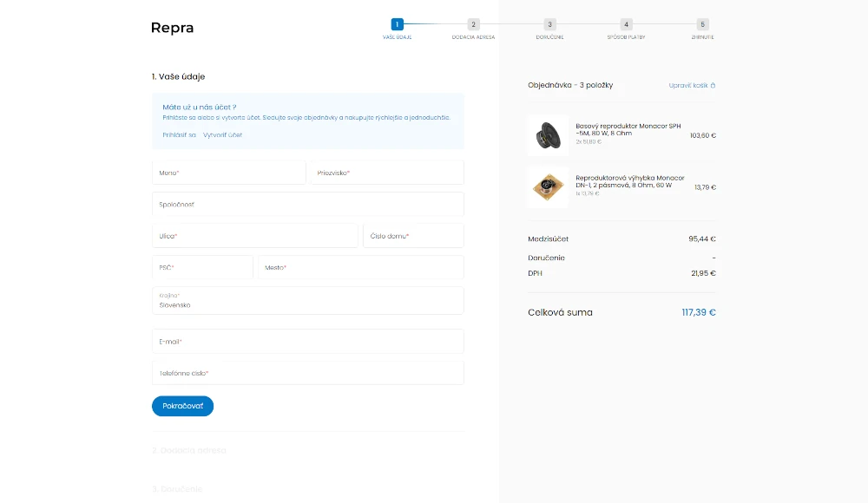
Task: Click the step 2 Dodacia adresa circle icon
Action: click(473, 25)
